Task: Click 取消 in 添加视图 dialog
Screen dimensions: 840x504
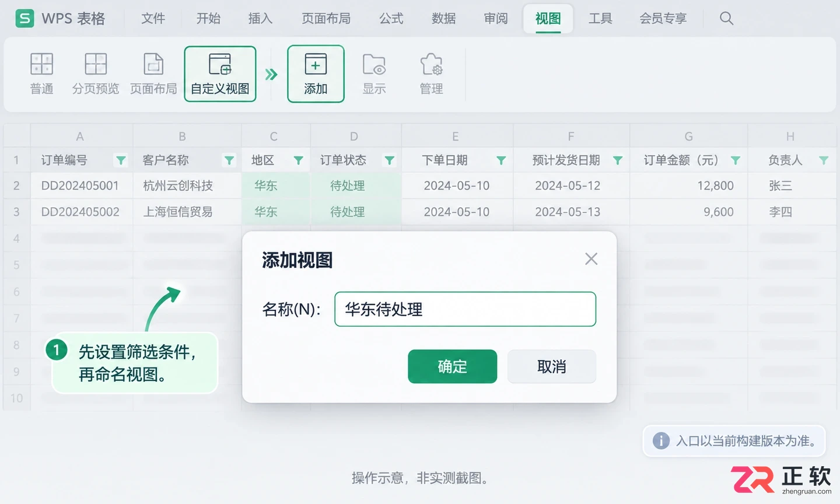Action: click(x=552, y=366)
